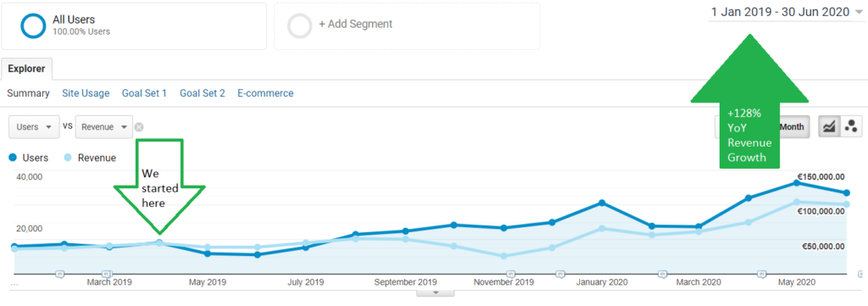Open the Summary view
Image resolution: width=868 pixels, height=306 pixels.
[28, 93]
